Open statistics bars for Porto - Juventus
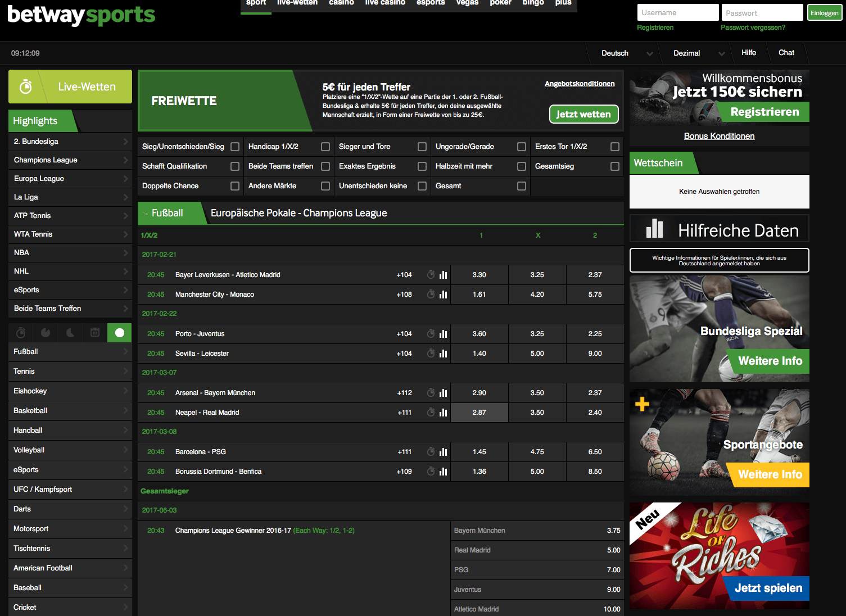The width and height of the screenshot is (846, 616). [x=444, y=334]
